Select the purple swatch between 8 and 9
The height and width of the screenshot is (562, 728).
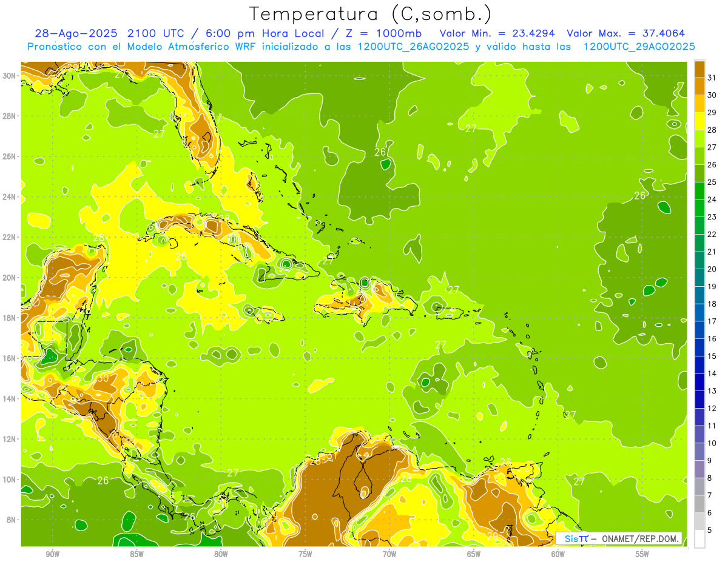(x=699, y=469)
